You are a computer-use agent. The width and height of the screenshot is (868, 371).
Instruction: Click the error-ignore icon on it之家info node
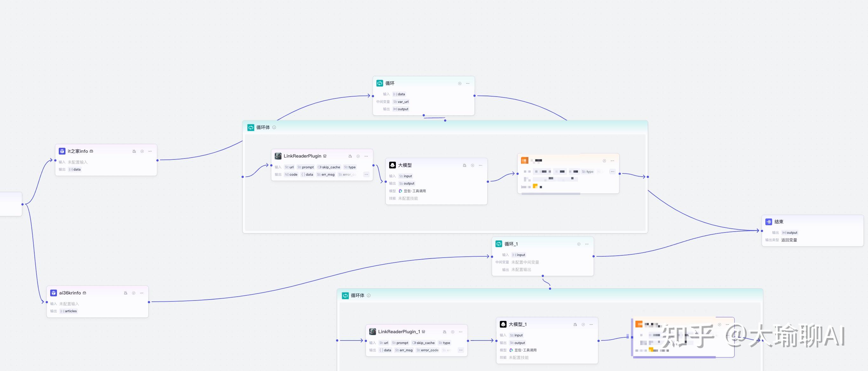tap(134, 151)
